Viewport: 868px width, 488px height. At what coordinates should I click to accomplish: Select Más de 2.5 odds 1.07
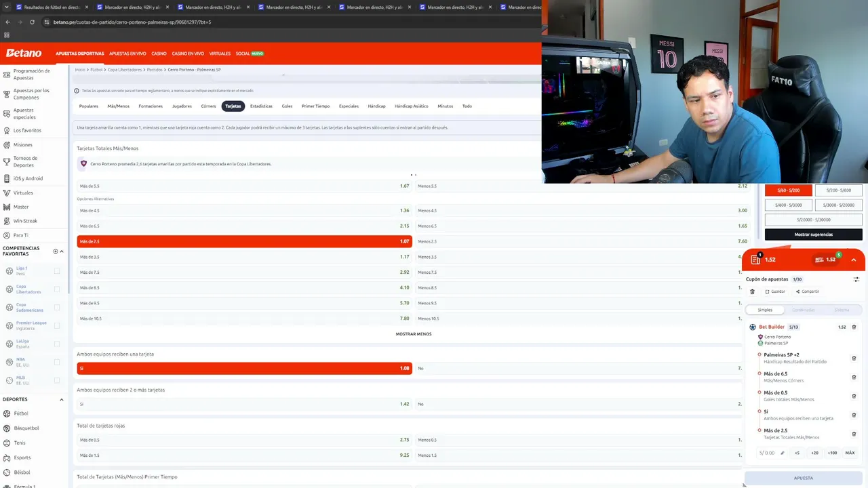tap(244, 241)
